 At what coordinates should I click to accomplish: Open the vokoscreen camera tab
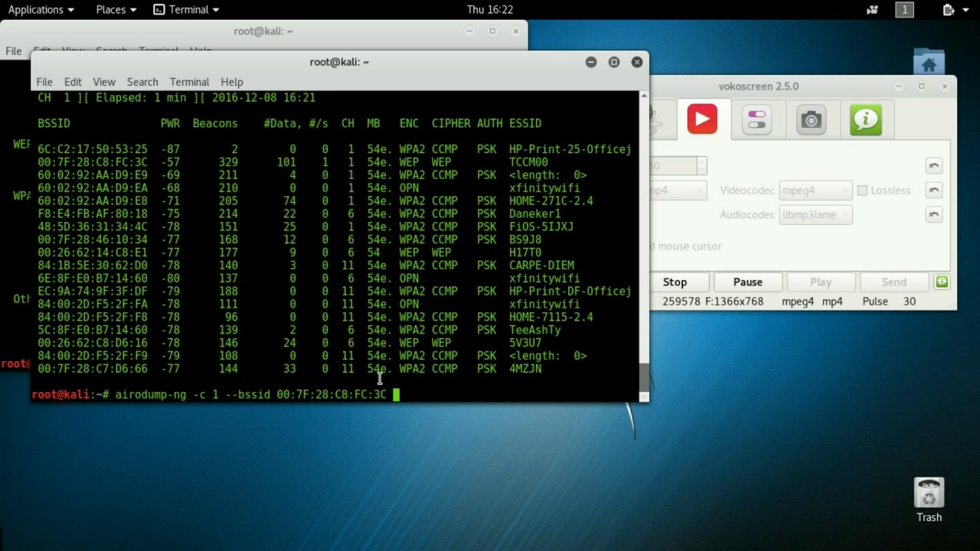(x=811, y=119)
